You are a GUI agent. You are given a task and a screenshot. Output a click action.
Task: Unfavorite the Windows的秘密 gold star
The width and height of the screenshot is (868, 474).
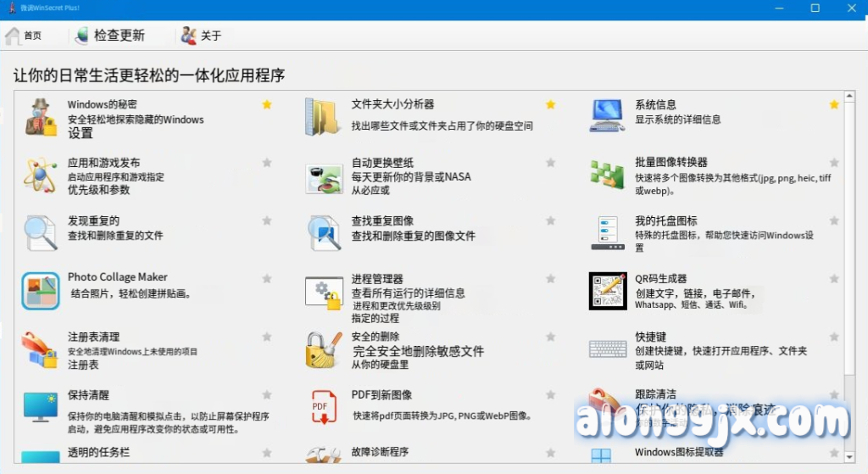click(267, 104)
